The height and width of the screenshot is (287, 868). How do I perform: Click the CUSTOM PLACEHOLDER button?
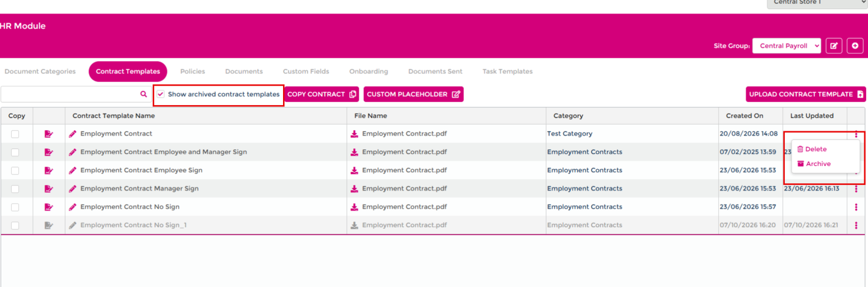click(x=414, y=94)
